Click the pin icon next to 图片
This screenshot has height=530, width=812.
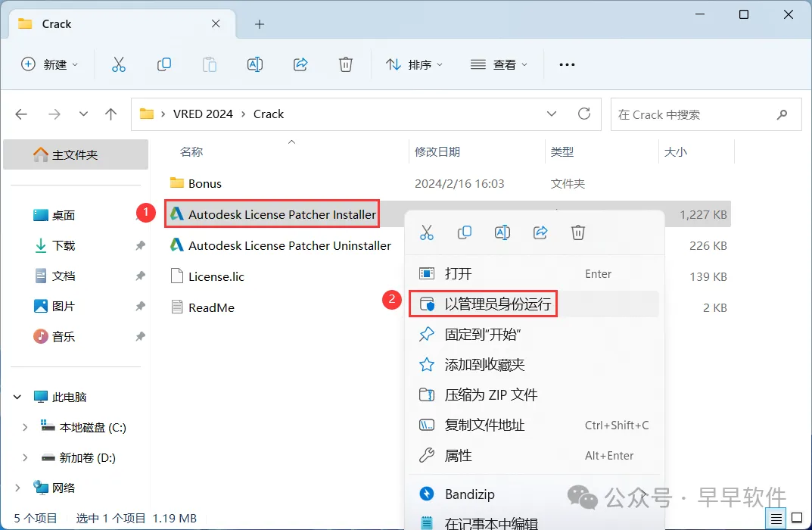tap(140, 306)
